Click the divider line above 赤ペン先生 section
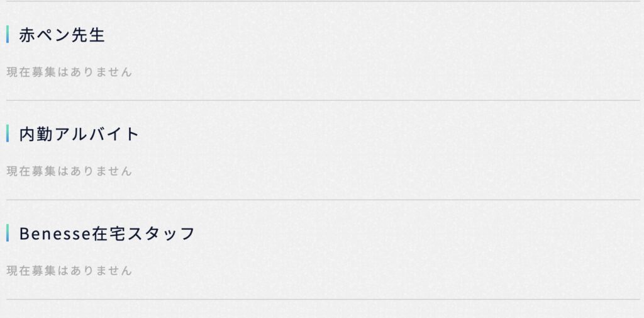 pos(323,1)
